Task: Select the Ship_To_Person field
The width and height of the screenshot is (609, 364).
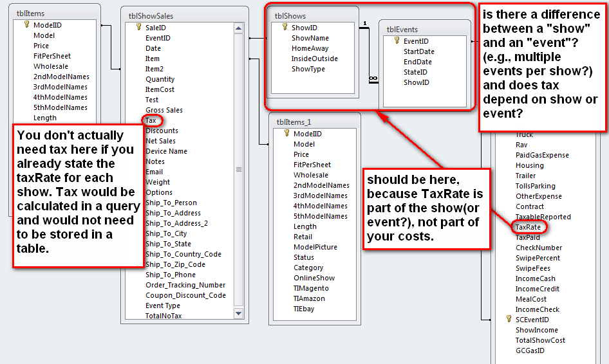Action: tap(171, 203)
